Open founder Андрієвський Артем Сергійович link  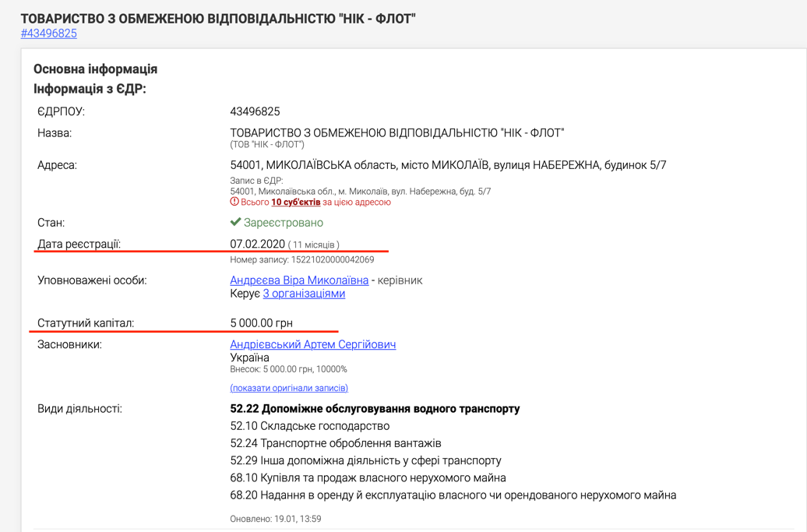pos(312,344)
